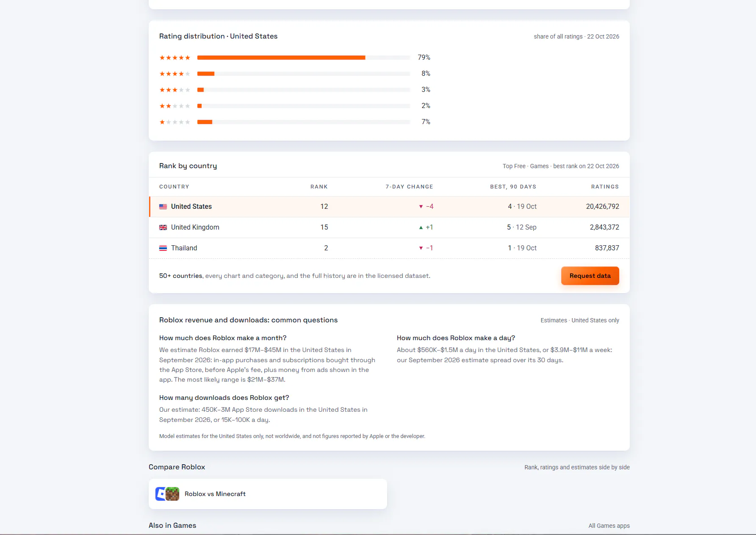This screenshot has width=756, height=535.
Task: Click the 79% five-star rating bar
Action: (304, 58)
